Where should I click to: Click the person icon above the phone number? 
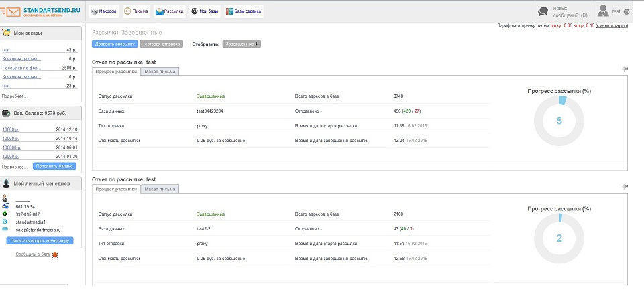coord(5,198)
